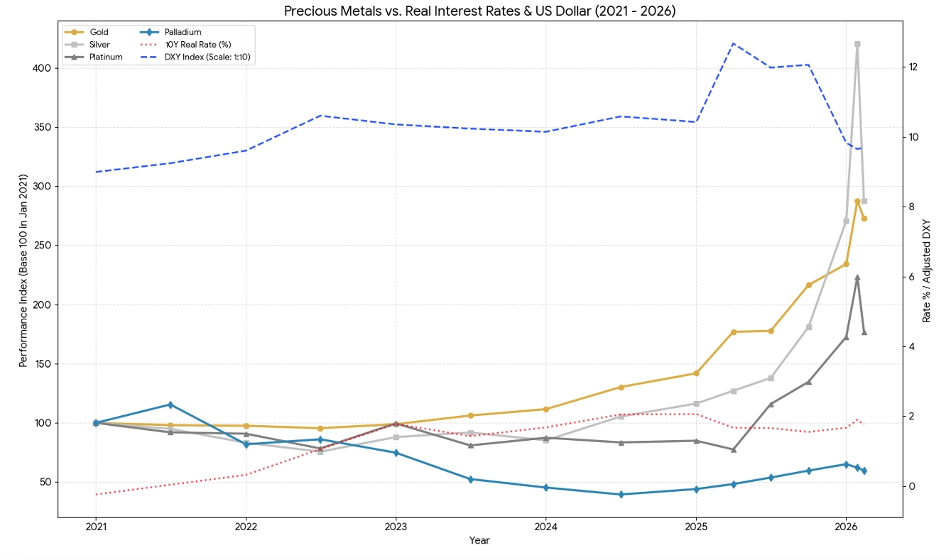Click the Silver legend square marker
951x560 pixels.
point(74,44)
